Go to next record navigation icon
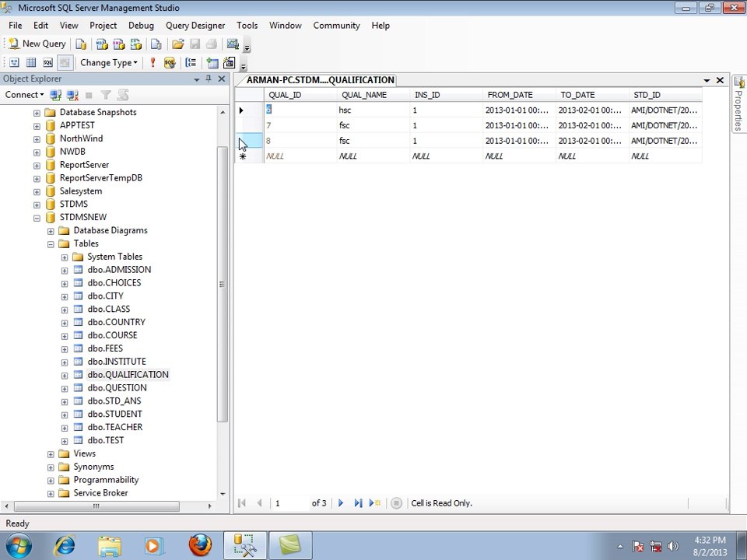This screenshot has width=747, height=560. pyautogui.click(x=341, y=503)
